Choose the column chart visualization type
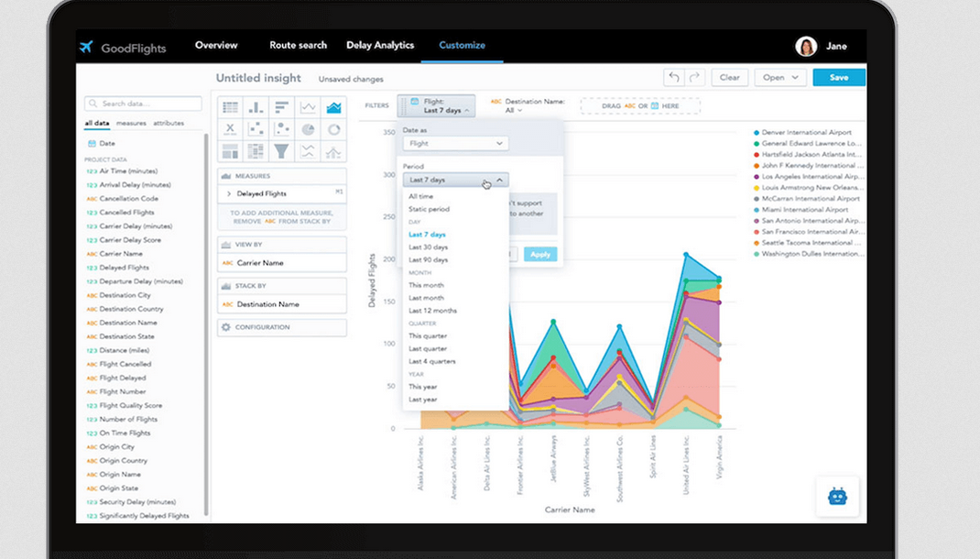Screen dimensions: 980x559 (256, 107)
